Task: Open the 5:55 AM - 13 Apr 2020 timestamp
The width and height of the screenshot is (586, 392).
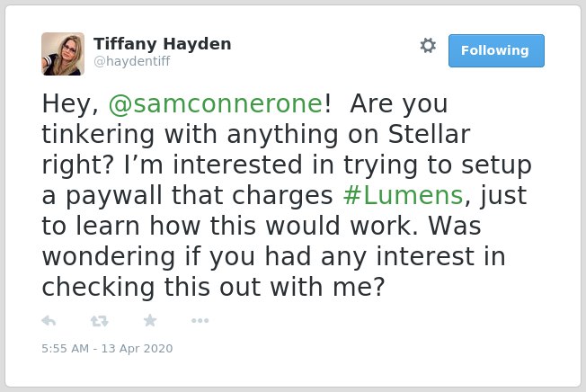Action: [107, 348]
